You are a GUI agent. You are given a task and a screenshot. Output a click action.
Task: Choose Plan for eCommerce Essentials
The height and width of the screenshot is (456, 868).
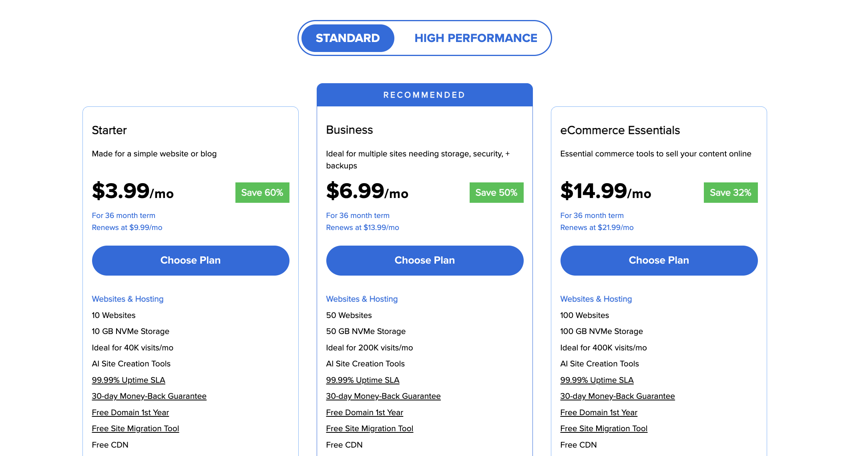tap(659, 260)
